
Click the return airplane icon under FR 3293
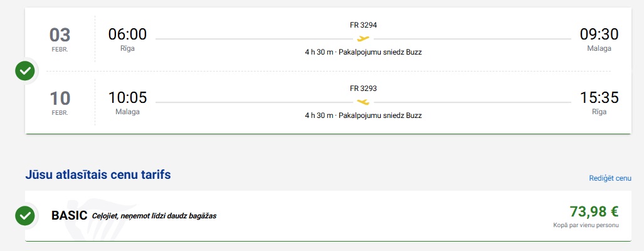coord(363,102)
